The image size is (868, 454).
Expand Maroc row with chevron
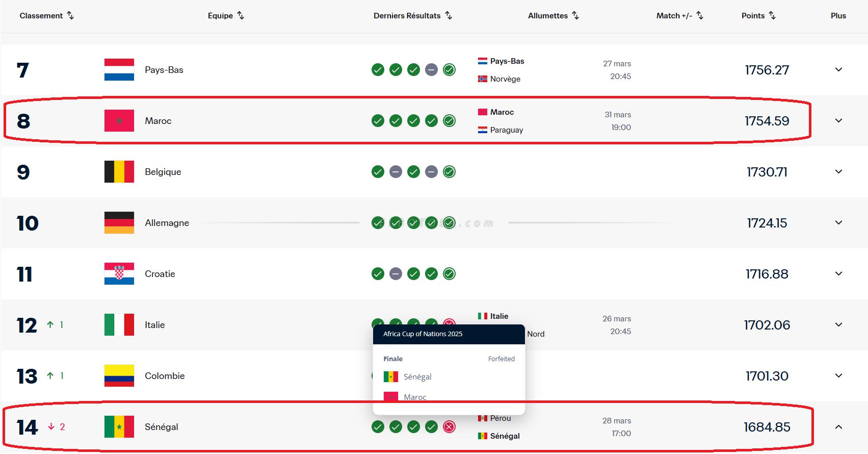click(838, 121)
